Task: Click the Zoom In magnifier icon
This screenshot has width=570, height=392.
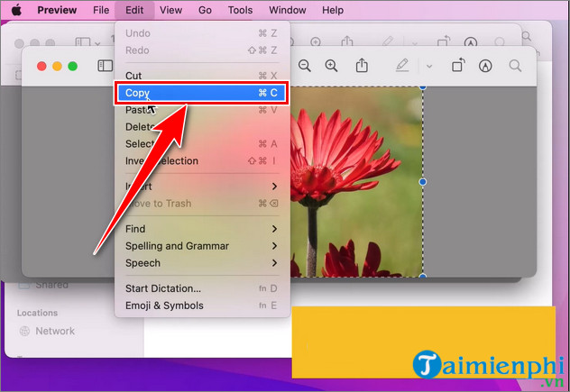Action: 331,66
